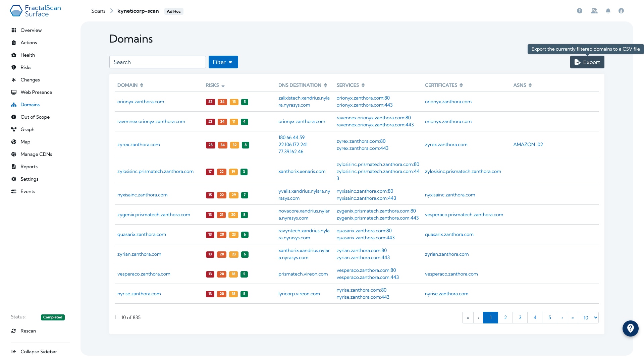Type in the Search input field

tap(157, 62)
